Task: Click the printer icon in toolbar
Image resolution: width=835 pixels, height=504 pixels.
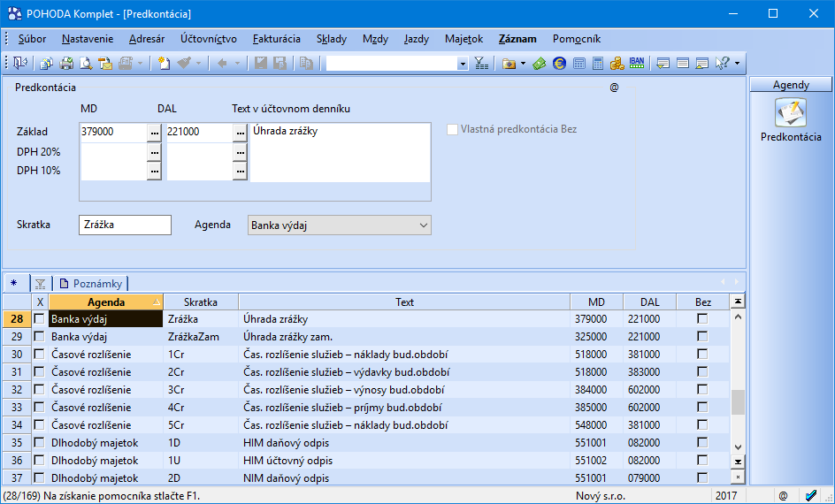Action: click(x=67, y=63)
